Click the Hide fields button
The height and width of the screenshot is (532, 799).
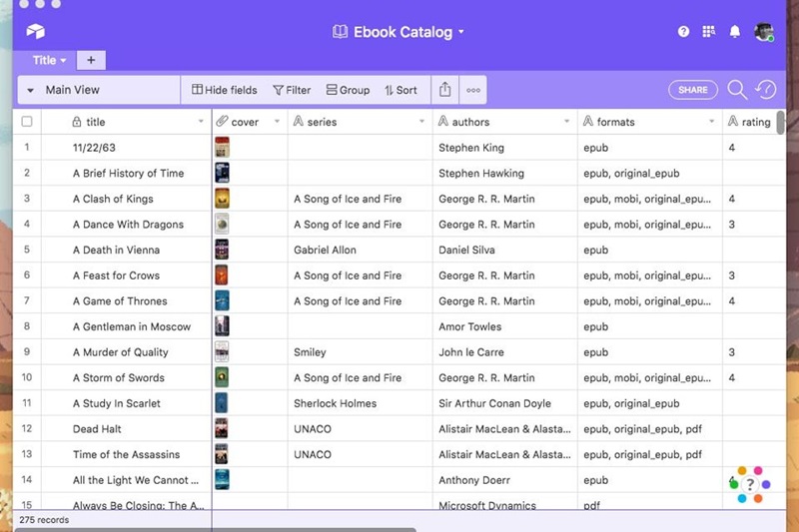(225, 90)
